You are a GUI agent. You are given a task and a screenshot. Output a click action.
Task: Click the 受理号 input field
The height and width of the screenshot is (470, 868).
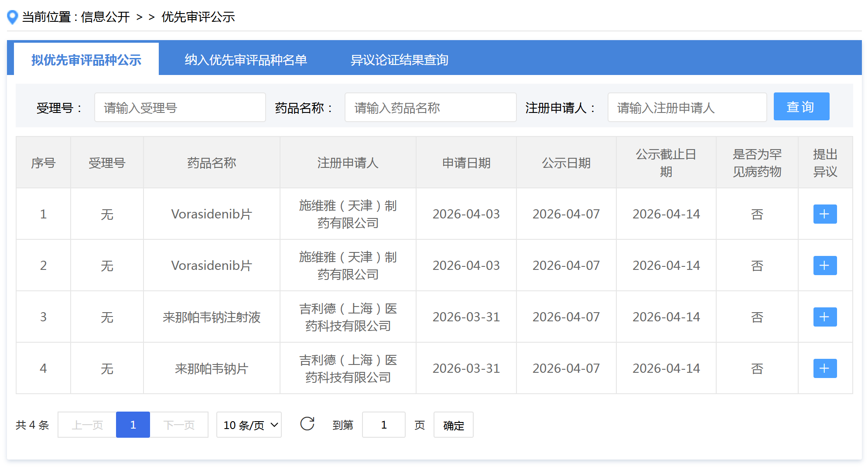(180, 107)
